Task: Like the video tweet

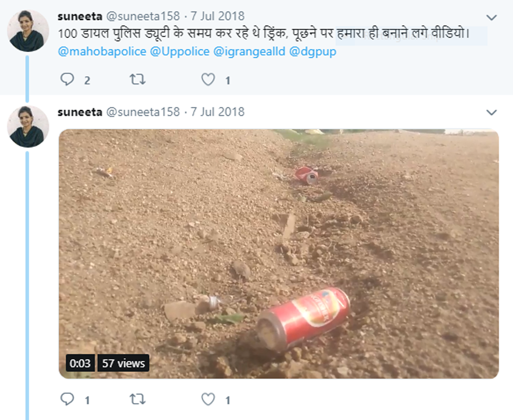Action: coord(208,399)
